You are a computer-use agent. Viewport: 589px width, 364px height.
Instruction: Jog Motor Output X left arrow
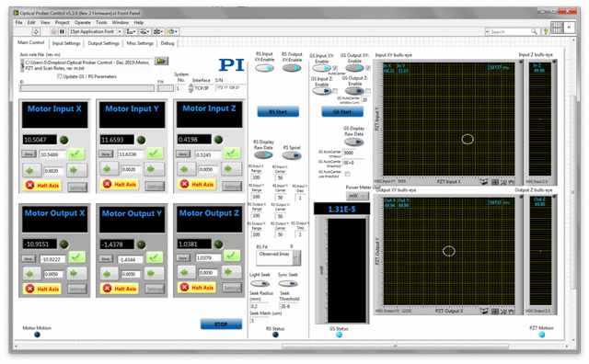click(30, 274)
